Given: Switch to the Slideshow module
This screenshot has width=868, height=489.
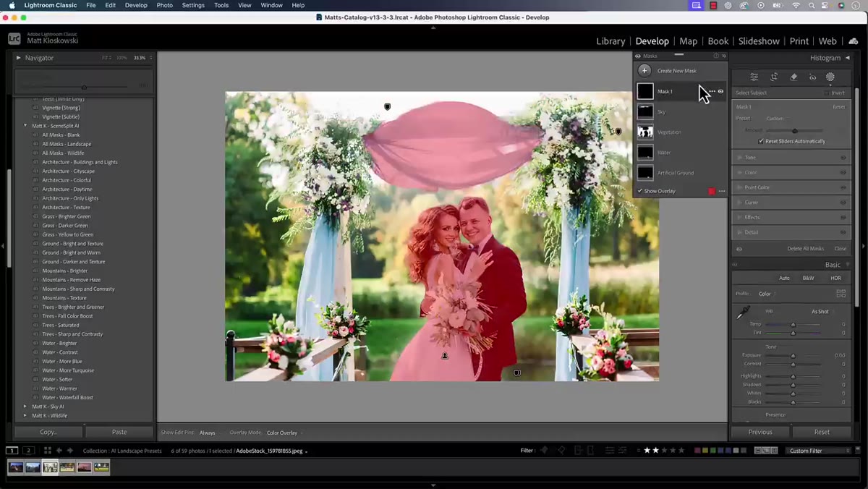Looking at the screenshot, I should click(759, 41).
